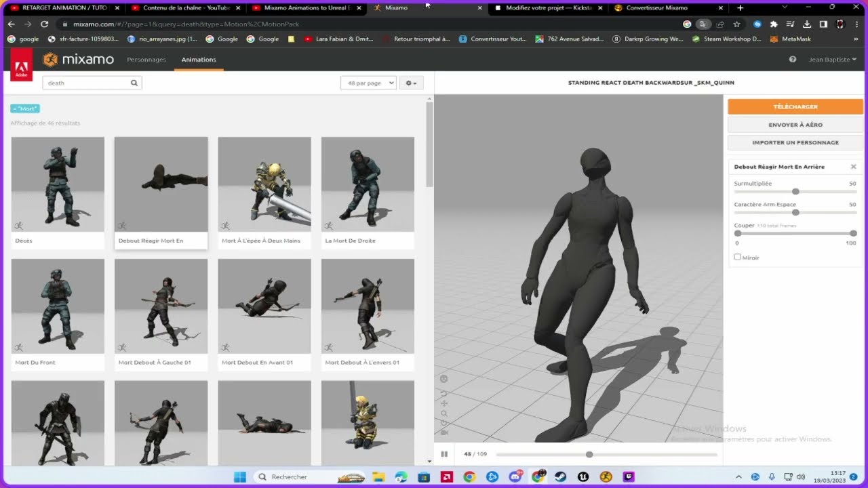The width and height of the screenshot is (868, 488).
Task: Open Microsoft Edge from the taskbar
Action: point(401,476)
